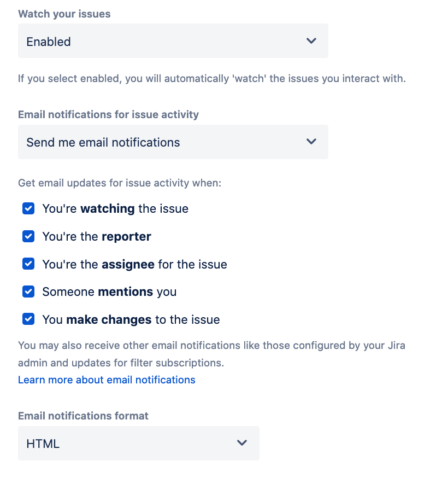Click "You make changes to the issue" label
Image resolution: width=448 pixels, height=478 pixels.
131,319
